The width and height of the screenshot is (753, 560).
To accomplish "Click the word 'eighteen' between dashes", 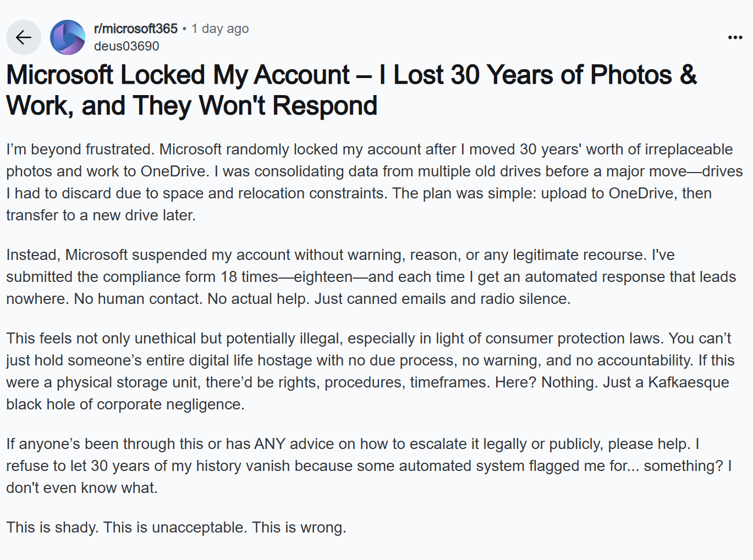I will [x=323, y=277].
